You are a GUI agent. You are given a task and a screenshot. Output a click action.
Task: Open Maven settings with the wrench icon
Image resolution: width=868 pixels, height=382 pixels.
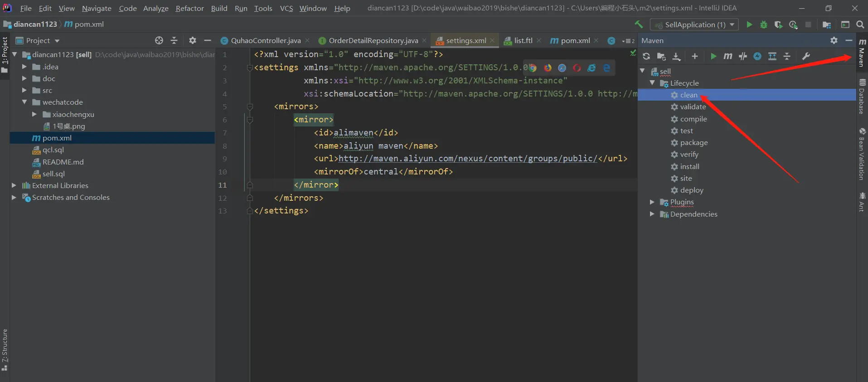tap(806, 56)
